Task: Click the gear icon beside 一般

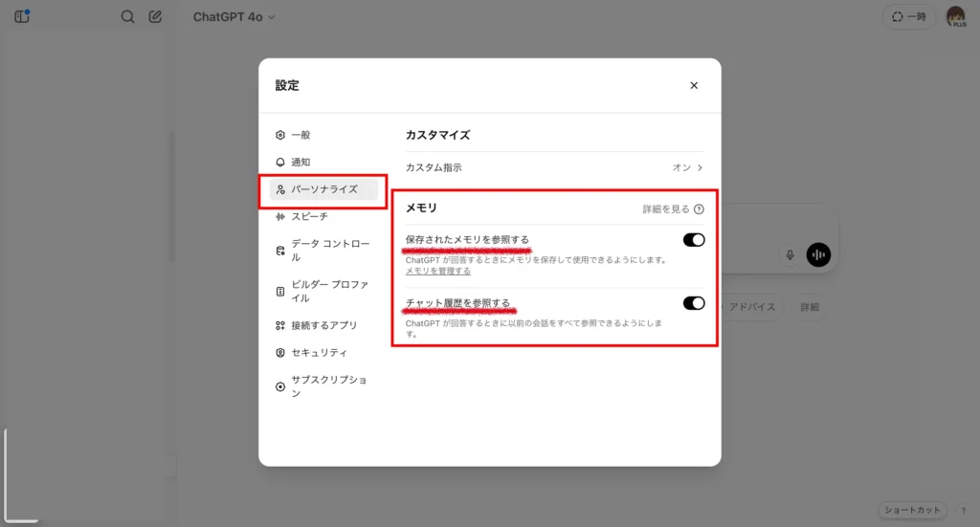Action: tap(280, 135)
